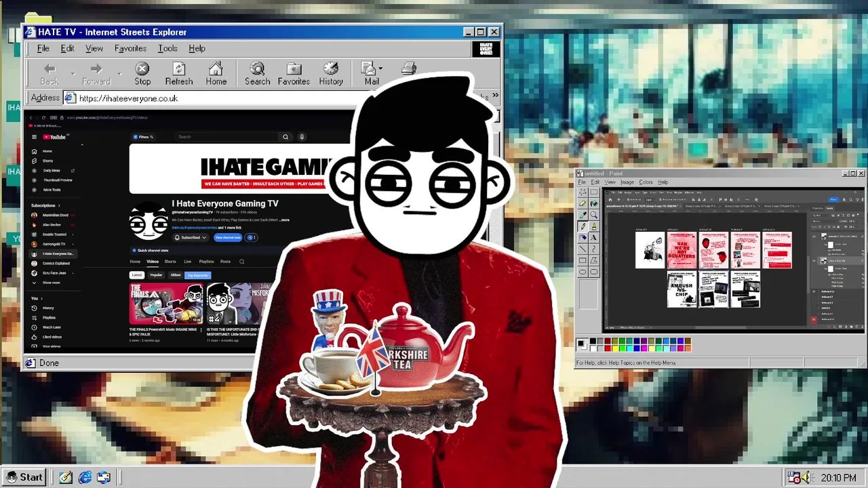Expand the Subscriptions section chevron in YouTube

click(59, 205)
